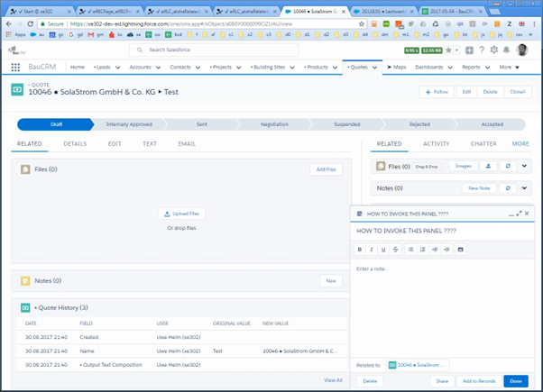Open the user profile avatar
543x392 pixels.
coord(522,50)
